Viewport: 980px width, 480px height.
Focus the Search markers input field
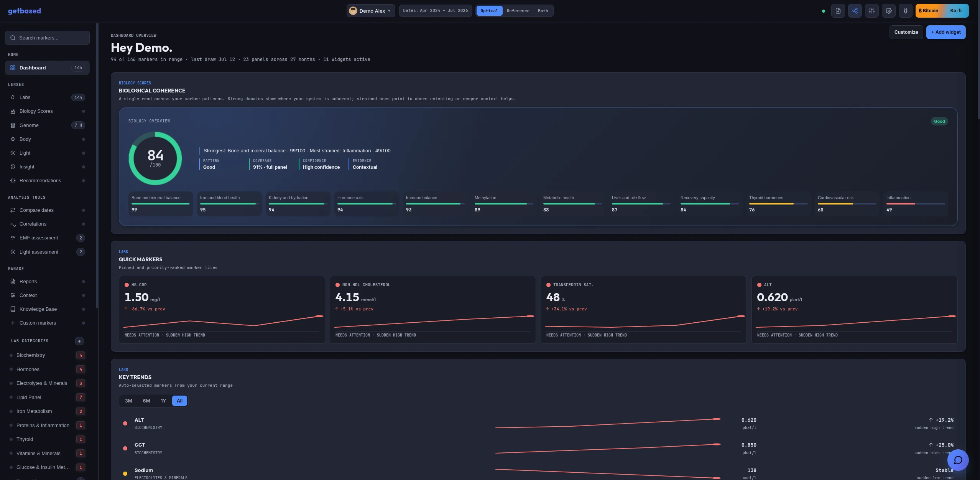pyautogui.click(x=47, y=38)
